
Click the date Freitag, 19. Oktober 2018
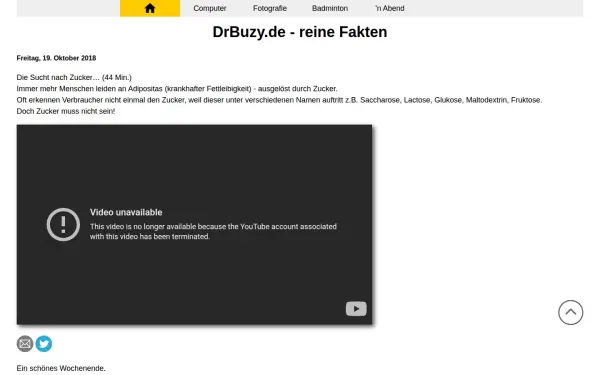pyautogui.click(x=56, y=58)
